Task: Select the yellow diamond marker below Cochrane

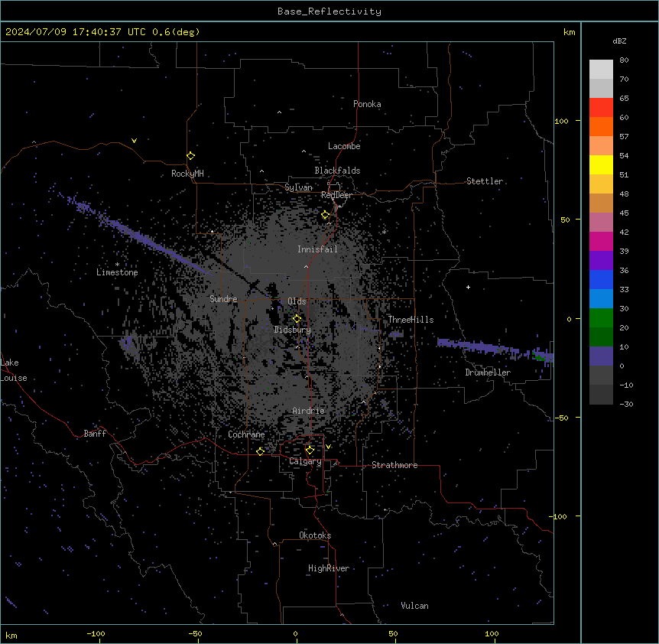Action: (x=260, y=451)
